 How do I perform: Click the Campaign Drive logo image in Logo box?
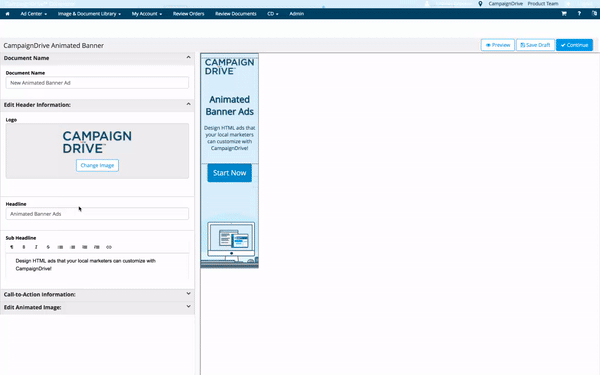[x=97, y=142]
